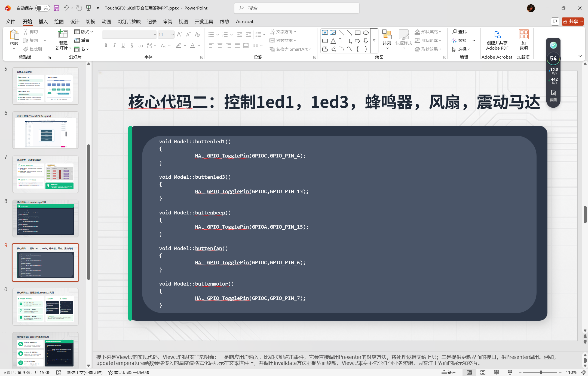Image resolution: width=588 pixels, height=376 pixels.
Task: Open the 版式 layout dropdown
Action: (x=84, y=32)
